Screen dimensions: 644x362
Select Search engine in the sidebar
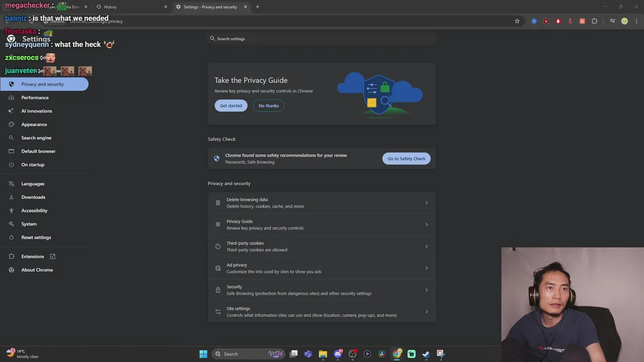(x=36, y=138)
